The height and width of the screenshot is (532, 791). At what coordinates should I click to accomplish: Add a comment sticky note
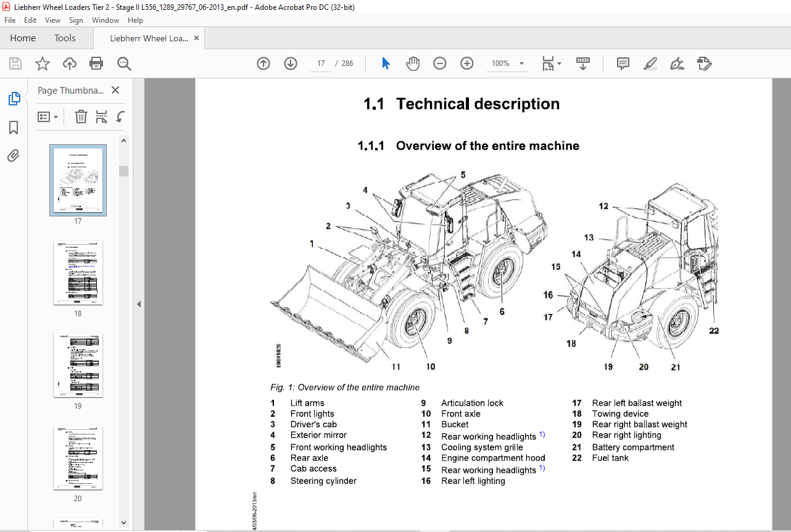(623, 63)
